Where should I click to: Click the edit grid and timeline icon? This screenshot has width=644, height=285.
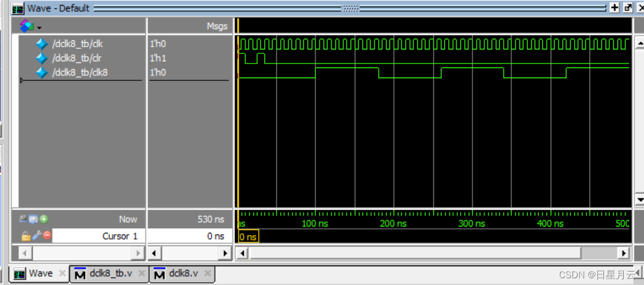pyautogui.click(x=34, y=219)
